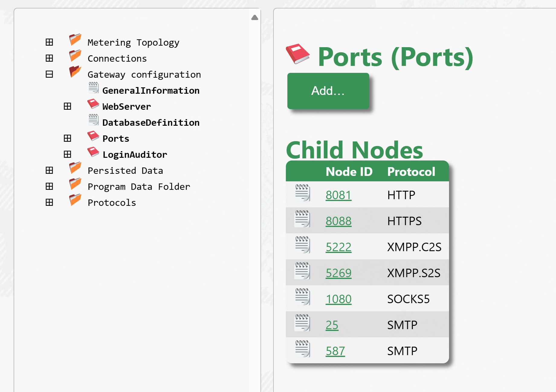Click the Gateway configuration open folder icon
The width and height of the screenshot is (556, 392).
(75, 72)
